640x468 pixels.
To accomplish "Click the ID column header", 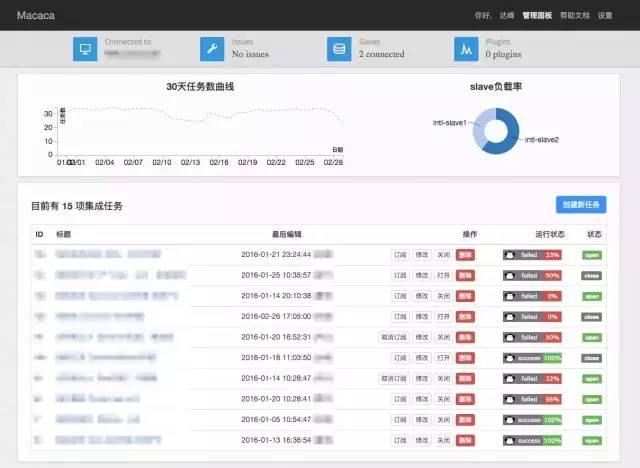I will (39, 234).
